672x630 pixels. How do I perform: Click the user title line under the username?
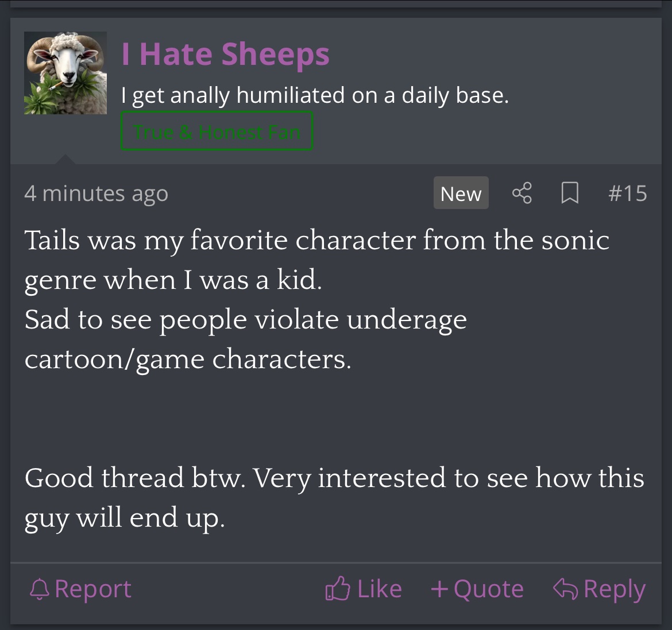(x=315, y=95)
